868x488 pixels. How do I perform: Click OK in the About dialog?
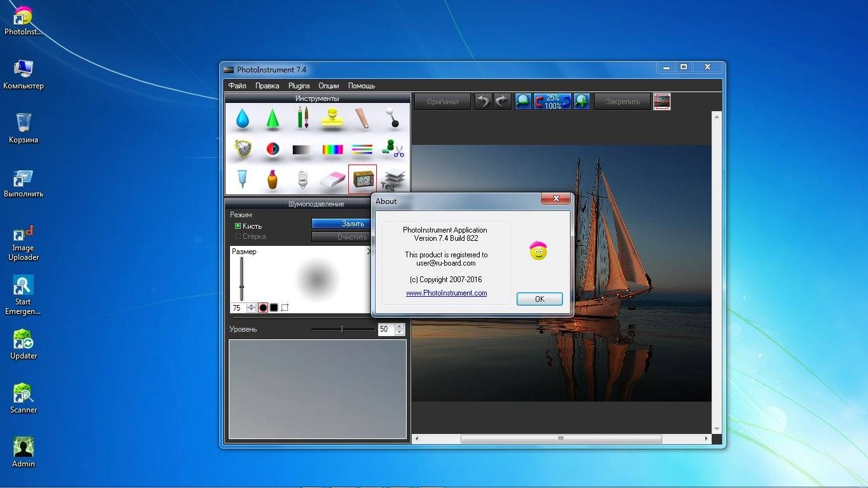(x=539, y=299)
